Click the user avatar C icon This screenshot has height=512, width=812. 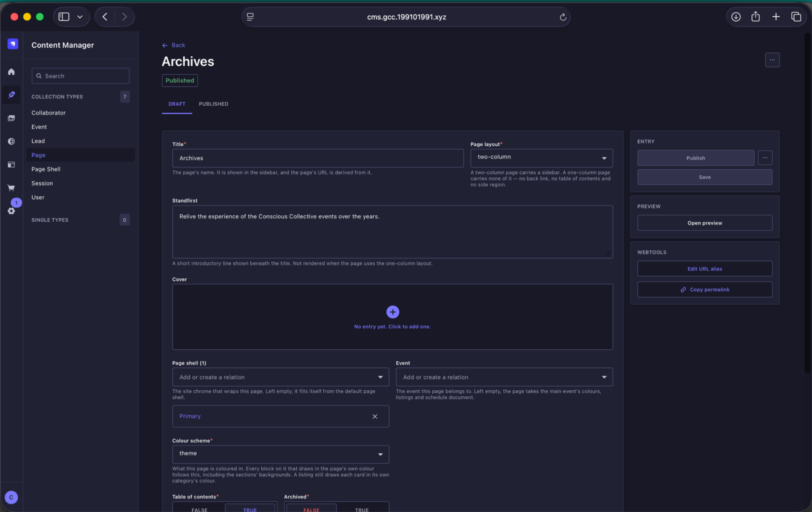pyautogui.click(x=12, y=497)
